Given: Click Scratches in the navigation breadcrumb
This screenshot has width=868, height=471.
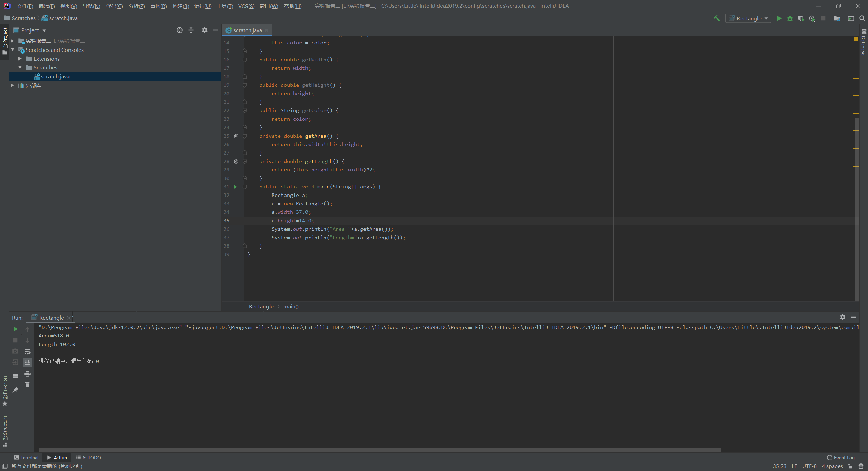Looking at the screenshot, I should (x=23, y=18).
